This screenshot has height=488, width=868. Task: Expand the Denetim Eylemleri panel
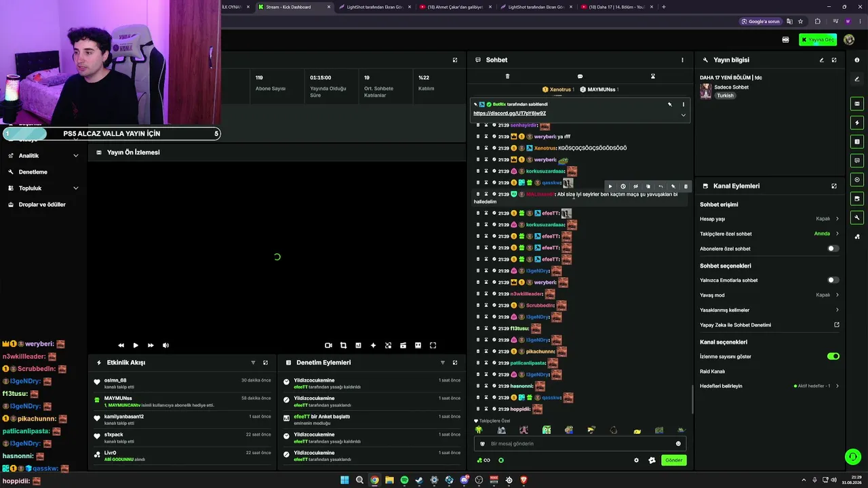coord(455,363)
